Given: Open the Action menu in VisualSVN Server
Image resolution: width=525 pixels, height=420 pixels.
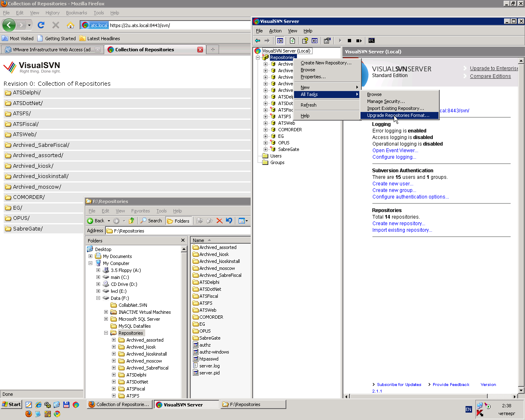Looking at the screenshot, I should click(x=275, y=31).
